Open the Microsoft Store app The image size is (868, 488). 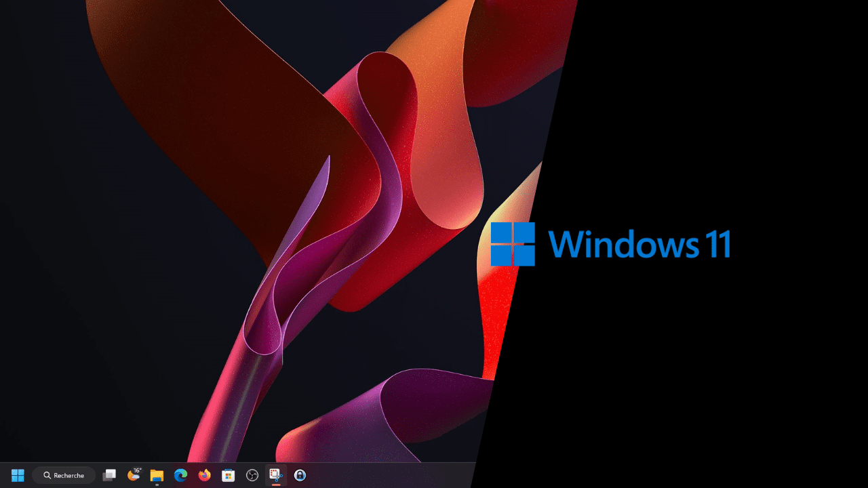tap(228, 475)
